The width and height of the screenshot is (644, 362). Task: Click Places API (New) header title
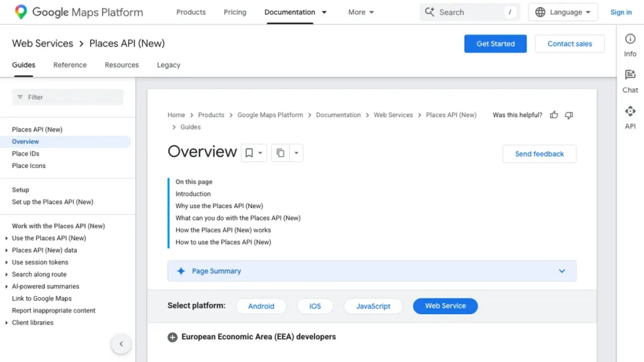127,43
